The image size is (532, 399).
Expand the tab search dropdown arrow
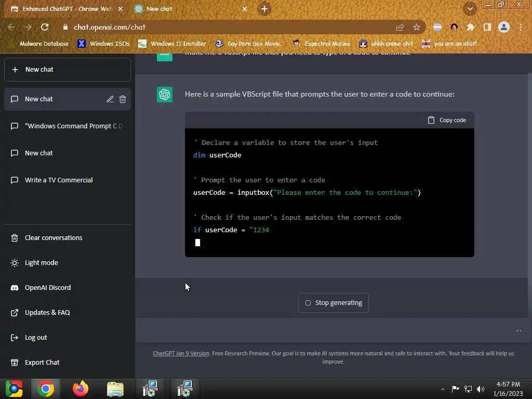(x=470, y=9)
